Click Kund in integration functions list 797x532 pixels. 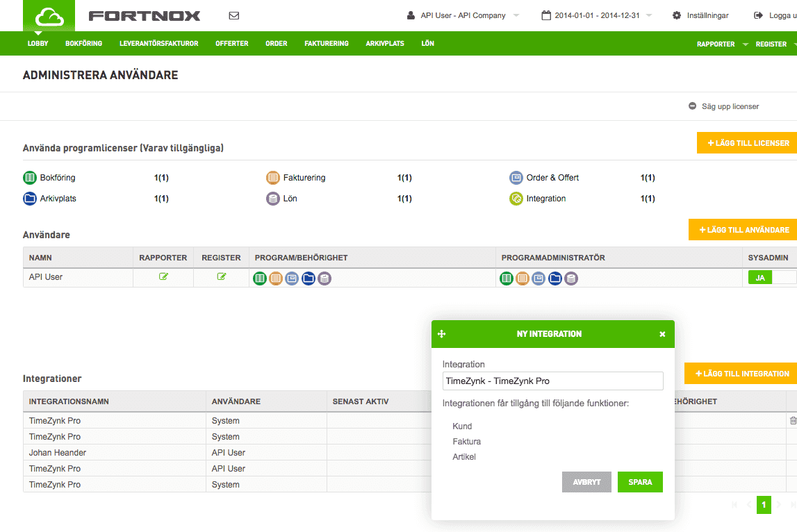463,426
